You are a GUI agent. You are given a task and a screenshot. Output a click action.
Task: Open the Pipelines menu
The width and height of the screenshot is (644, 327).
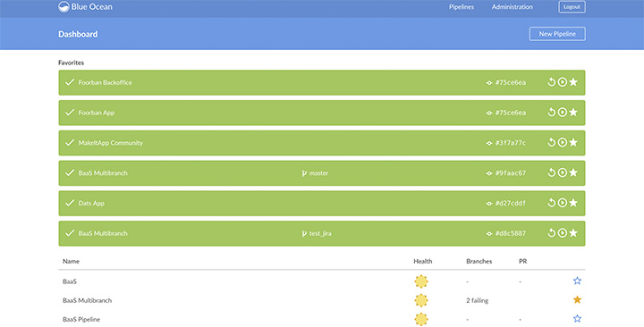point(462,7)
